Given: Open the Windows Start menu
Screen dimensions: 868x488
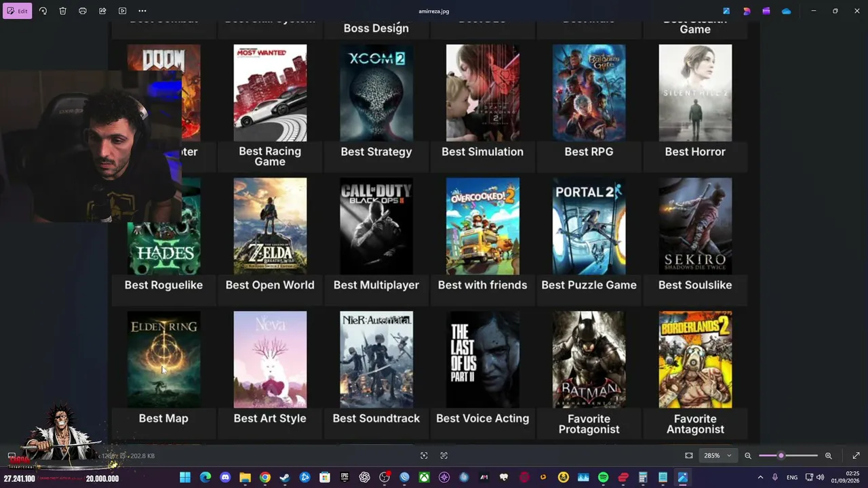Looking at the screenshot, I should 185,478.
